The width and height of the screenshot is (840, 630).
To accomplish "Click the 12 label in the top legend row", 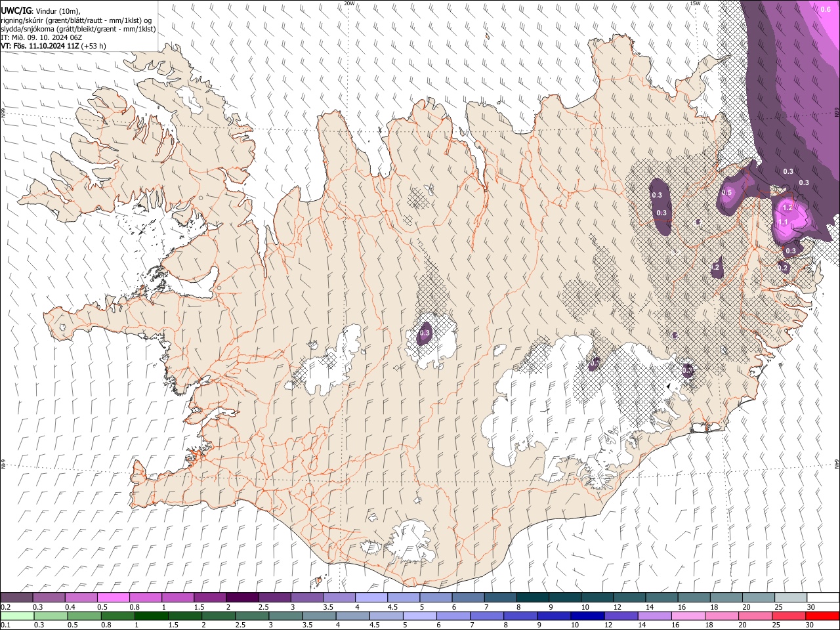I will pyautogui.click(x=618, y=607).
